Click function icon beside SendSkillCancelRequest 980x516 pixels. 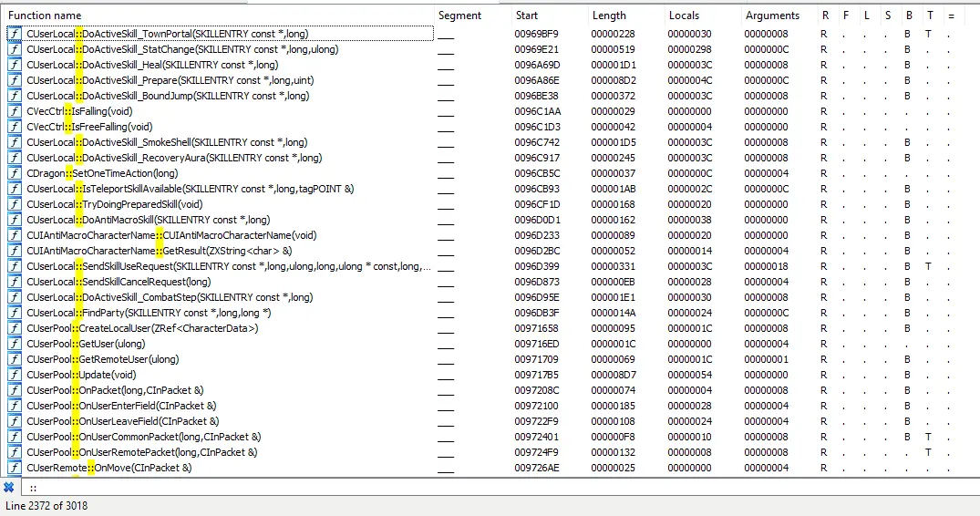click(14, 282)
